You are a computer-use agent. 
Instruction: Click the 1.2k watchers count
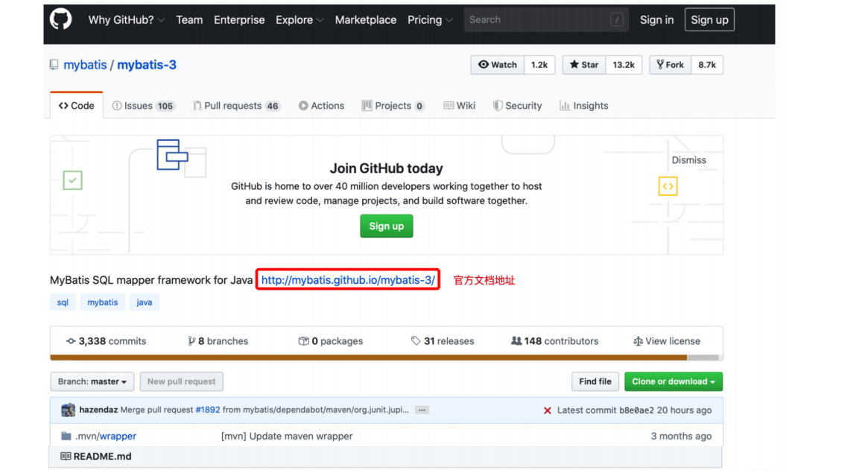[539, 65]
